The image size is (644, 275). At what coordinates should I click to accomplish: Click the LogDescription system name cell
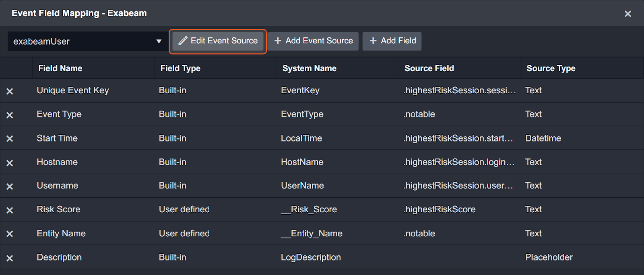click(x=311, y=257)
